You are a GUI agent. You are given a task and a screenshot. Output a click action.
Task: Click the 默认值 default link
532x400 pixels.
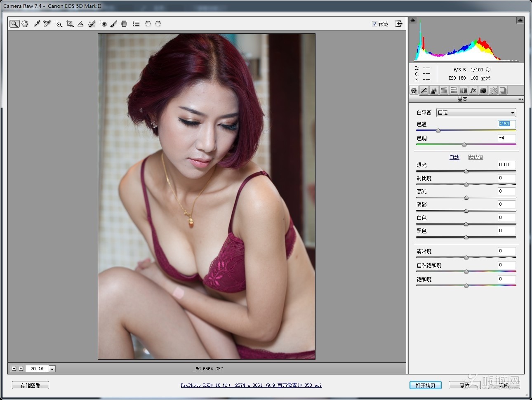click(x=476, y=157)
